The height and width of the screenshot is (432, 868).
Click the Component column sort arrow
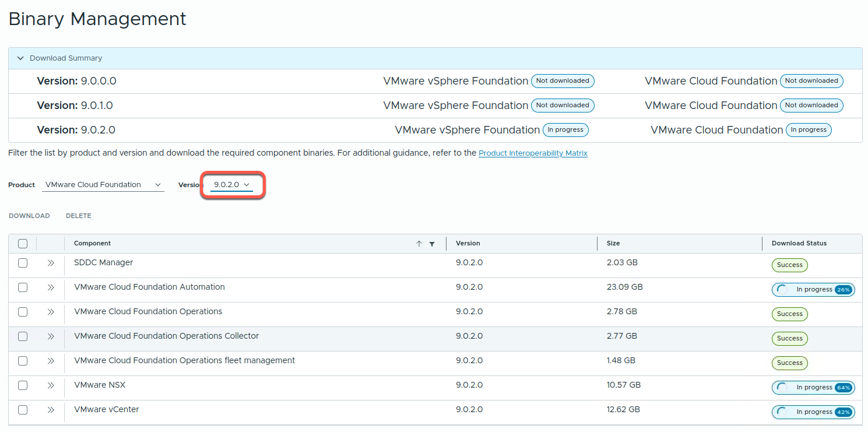(x=419, y=244)
